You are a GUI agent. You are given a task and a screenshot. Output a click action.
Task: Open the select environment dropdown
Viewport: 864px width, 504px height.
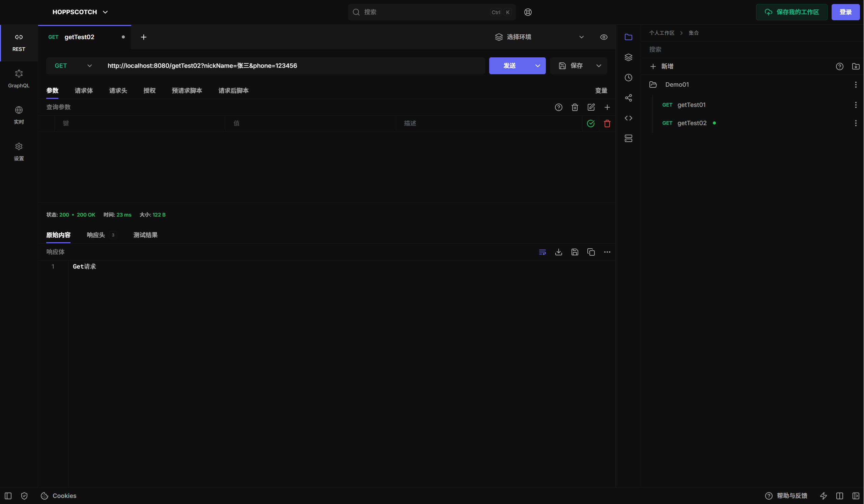pyautogui.click(x=540, y=37)
